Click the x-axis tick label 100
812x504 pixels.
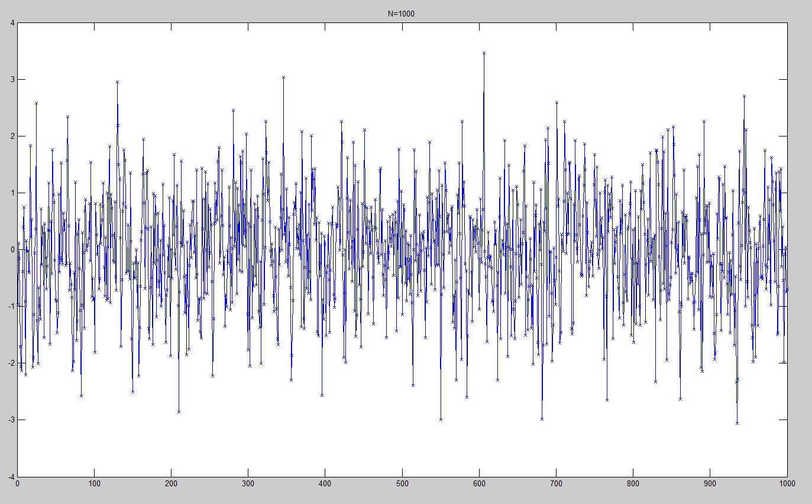94,483
